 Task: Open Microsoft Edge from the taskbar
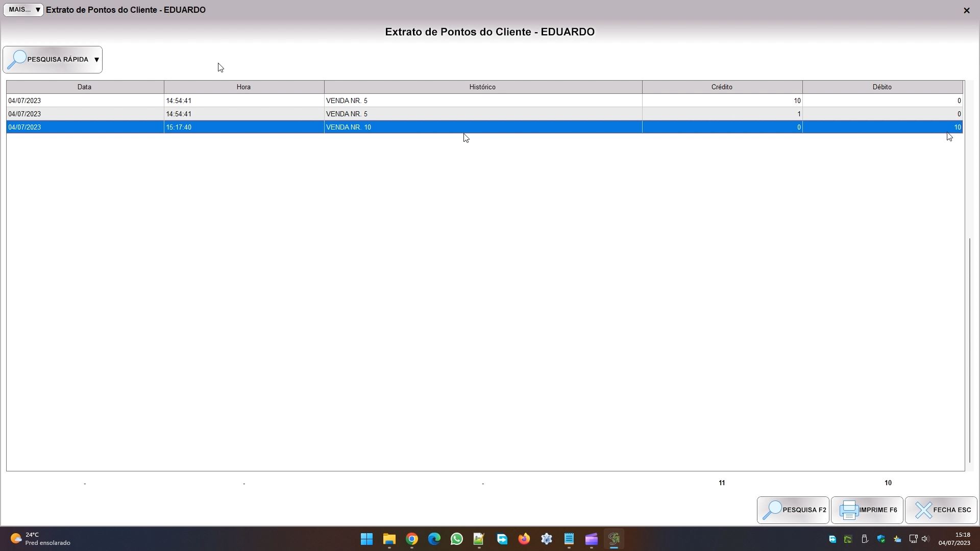pyautogui.click(x=434, y=539)
